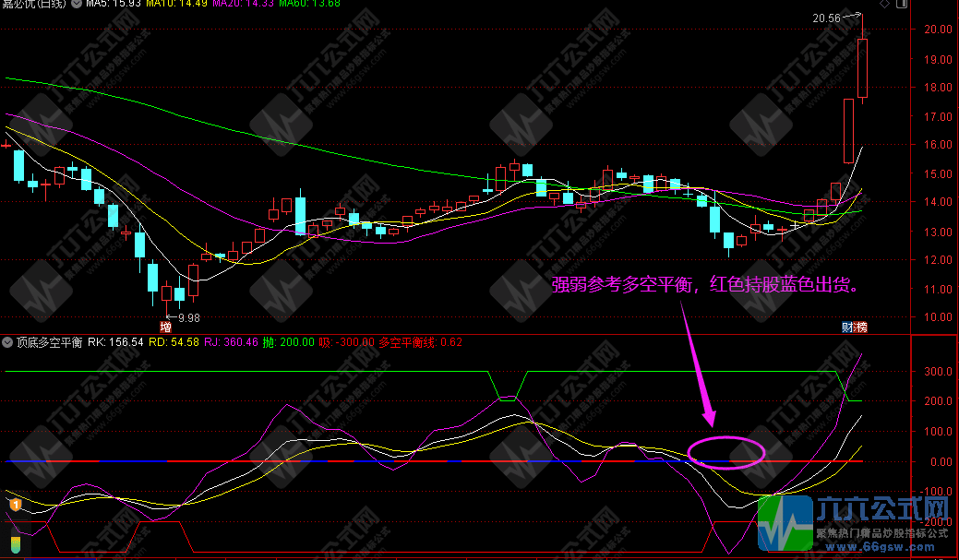This screenshot has height=560, width=959.
Task: Click the -100.0 indicator axis label
Action: 936,492
